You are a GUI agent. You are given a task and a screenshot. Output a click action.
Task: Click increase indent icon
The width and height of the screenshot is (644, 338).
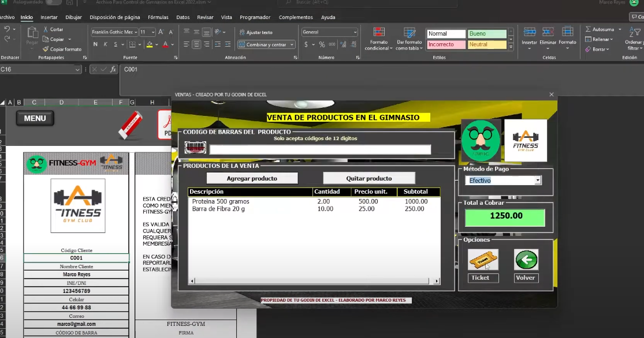point(228,44)
